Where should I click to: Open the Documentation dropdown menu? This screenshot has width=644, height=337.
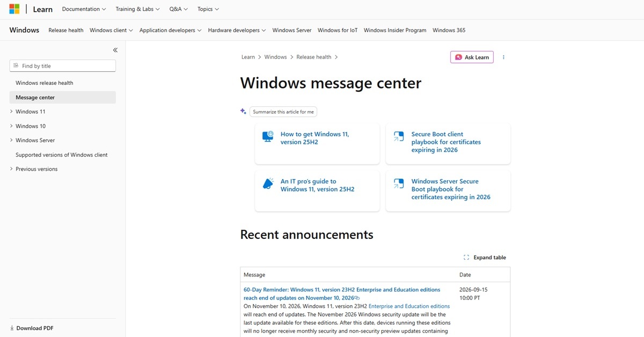(x=84, y=9)
